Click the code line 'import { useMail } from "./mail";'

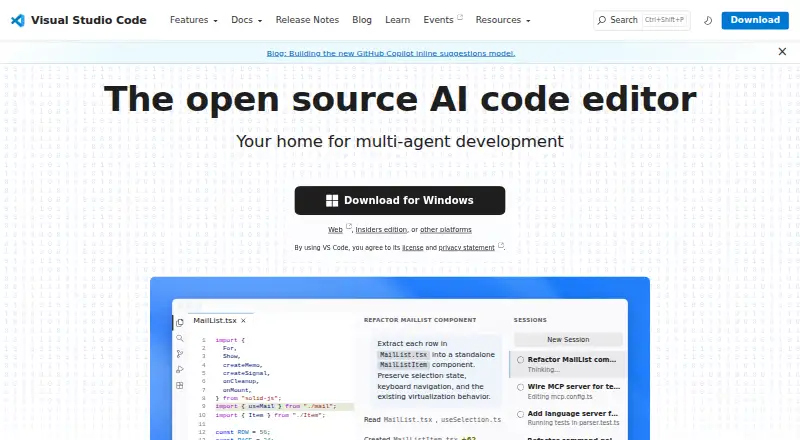(276, 406)
